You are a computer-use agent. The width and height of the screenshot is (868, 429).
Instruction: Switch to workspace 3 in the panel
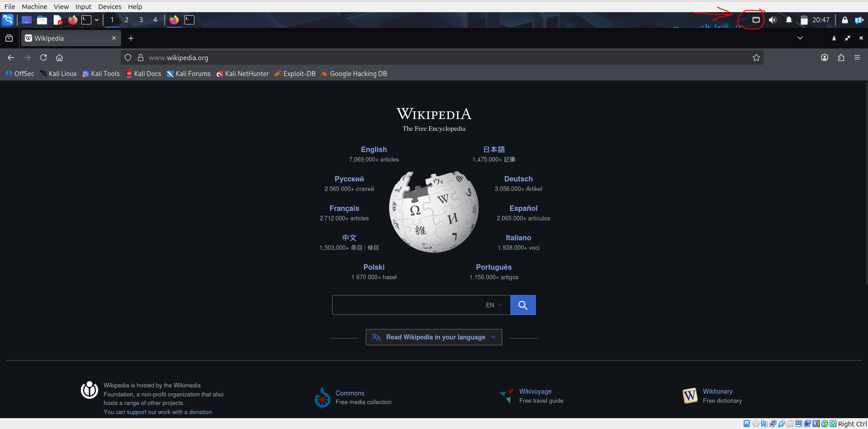(x=141, y=20)
